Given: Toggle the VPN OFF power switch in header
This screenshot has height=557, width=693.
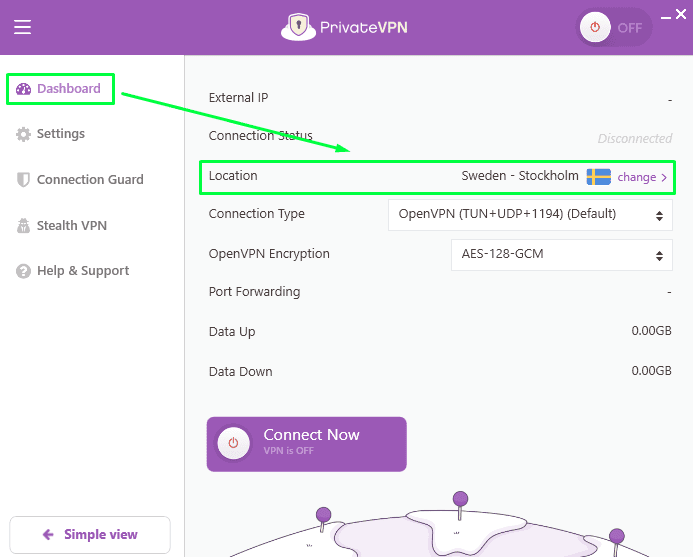Looking at the screenshot, I should pyautogui.click(x=613, y=27).
